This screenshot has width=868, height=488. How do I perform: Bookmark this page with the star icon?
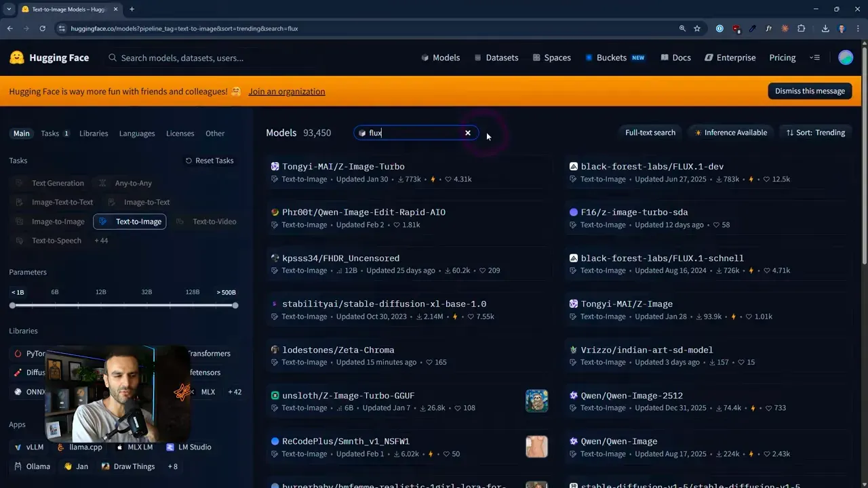click(x=697, y=28)
